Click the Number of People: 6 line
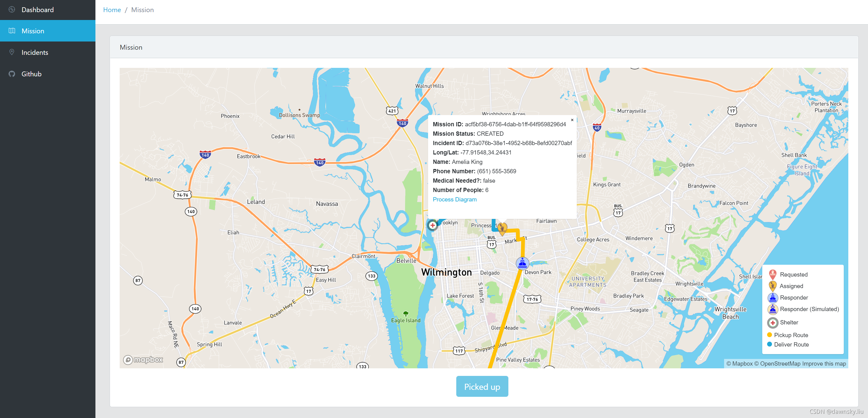Screen dimensions: 868x418 pos(460,190)
